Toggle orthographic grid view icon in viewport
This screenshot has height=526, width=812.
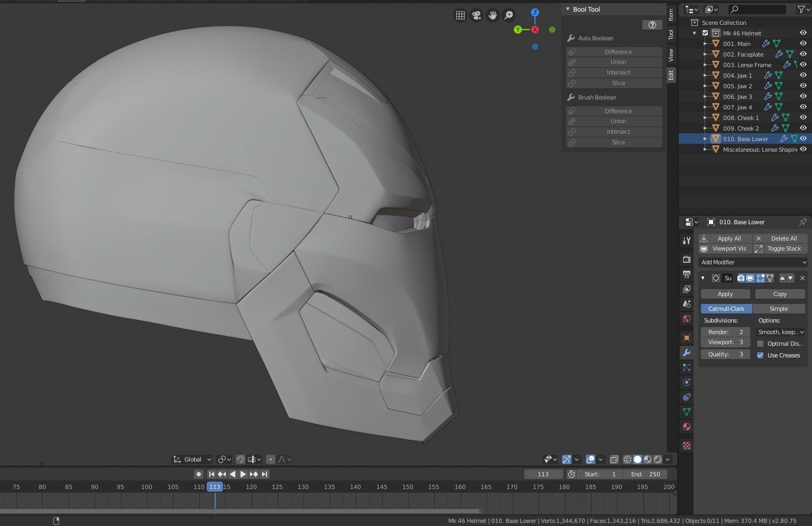coord(460,15)
